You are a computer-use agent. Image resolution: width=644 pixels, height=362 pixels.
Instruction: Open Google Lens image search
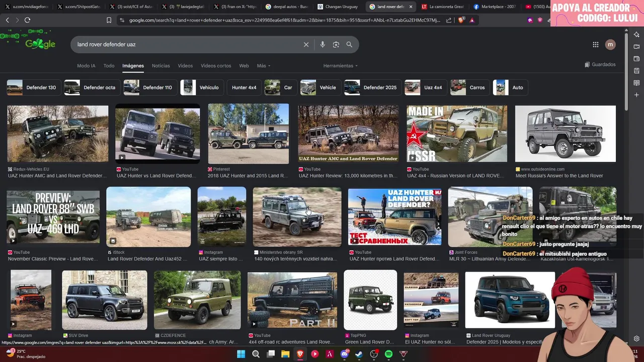tap(336, 44)
